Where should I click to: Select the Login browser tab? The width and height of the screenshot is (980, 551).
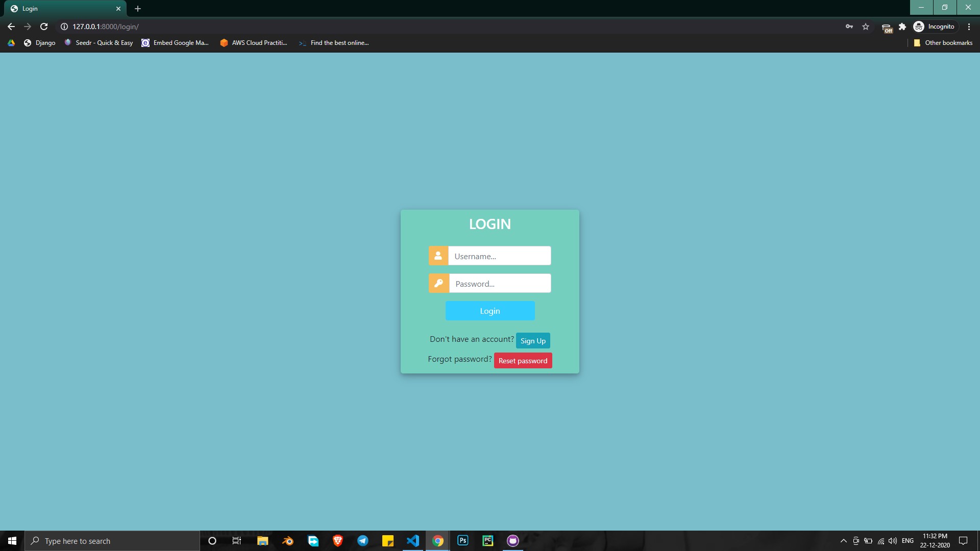click(x=65, y=9)
